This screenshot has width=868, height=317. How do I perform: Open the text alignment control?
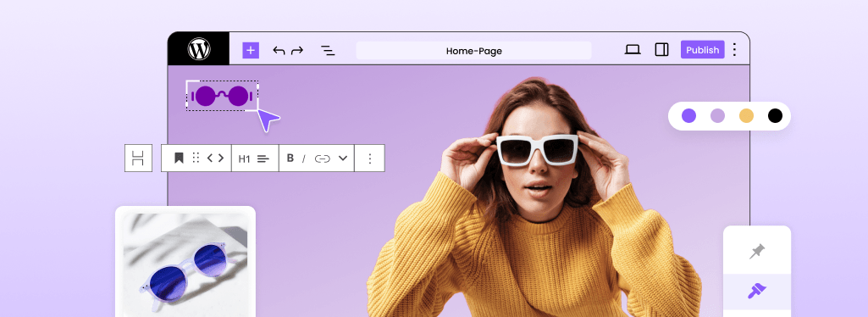263,158
